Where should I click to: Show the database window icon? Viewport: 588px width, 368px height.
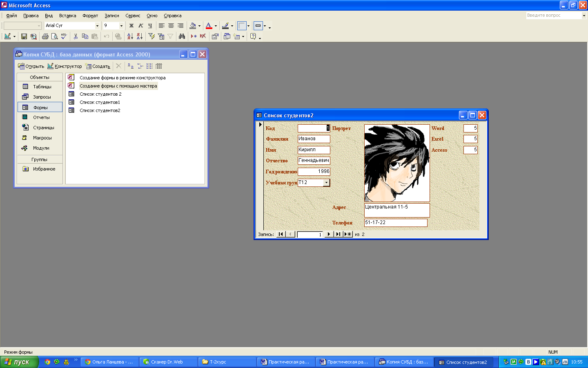pos(227,36)
